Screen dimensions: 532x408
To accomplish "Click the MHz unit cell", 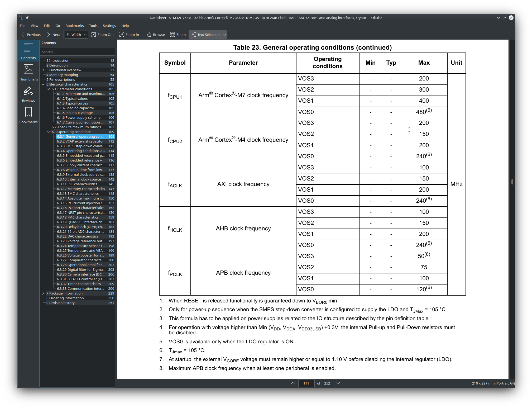I will click(456, 184).
